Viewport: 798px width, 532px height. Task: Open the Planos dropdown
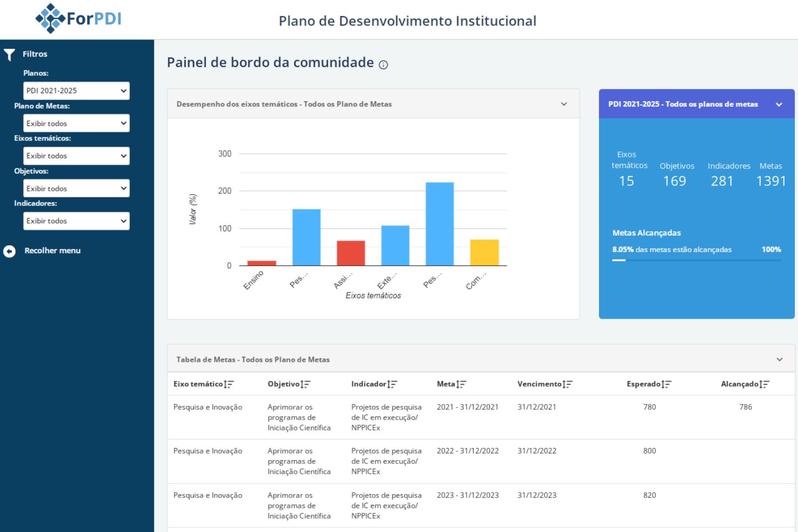pyautogui.click(x=76, y=90)
